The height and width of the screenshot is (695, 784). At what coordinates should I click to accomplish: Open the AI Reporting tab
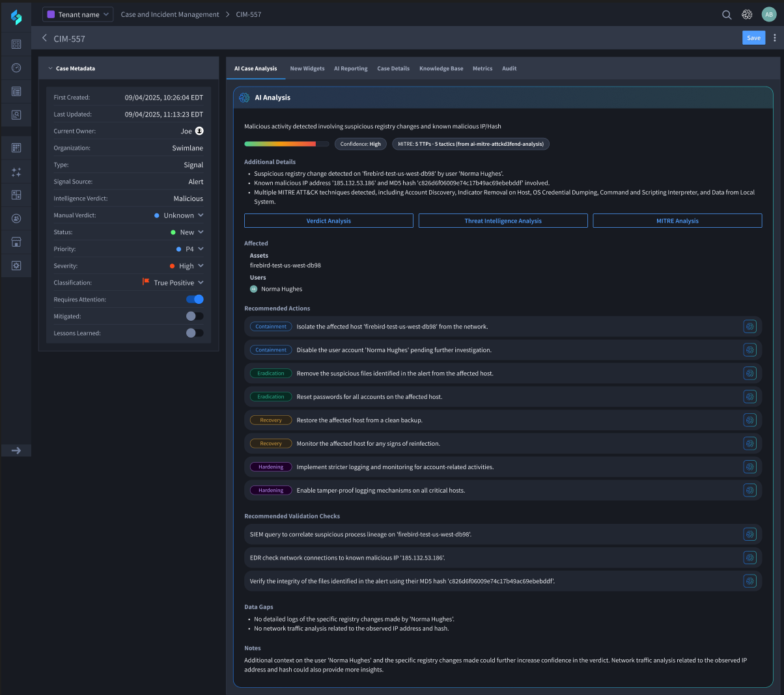(350, 68)
